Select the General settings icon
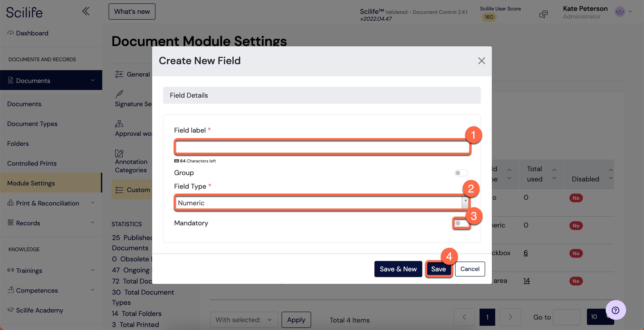This screenshot has width=644, height=330. 119,74
